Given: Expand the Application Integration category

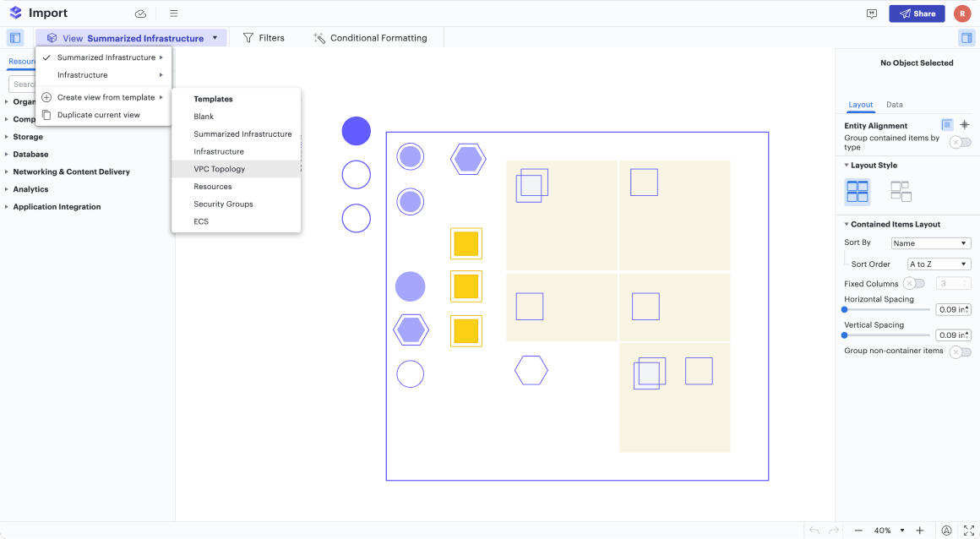Looking at the screenshot, I should (x=57, y=206).
